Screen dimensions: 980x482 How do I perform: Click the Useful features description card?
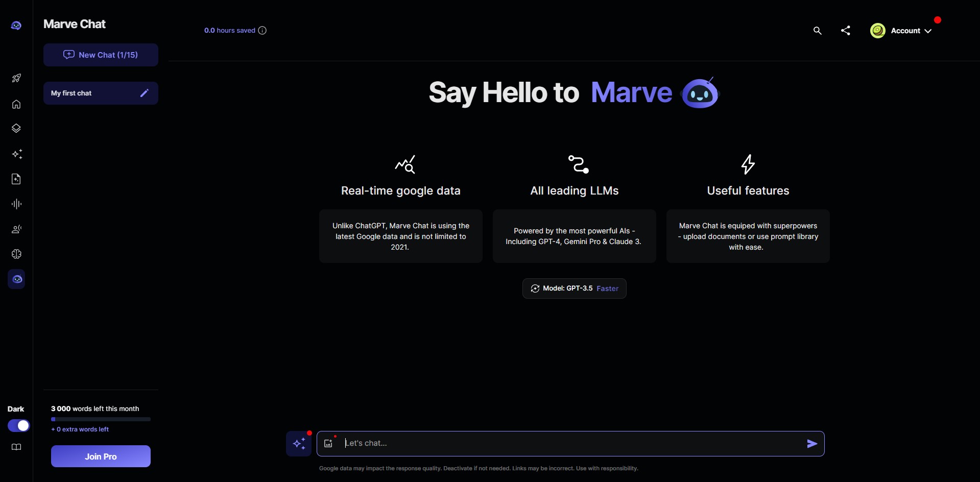click(x=748, y=236)
